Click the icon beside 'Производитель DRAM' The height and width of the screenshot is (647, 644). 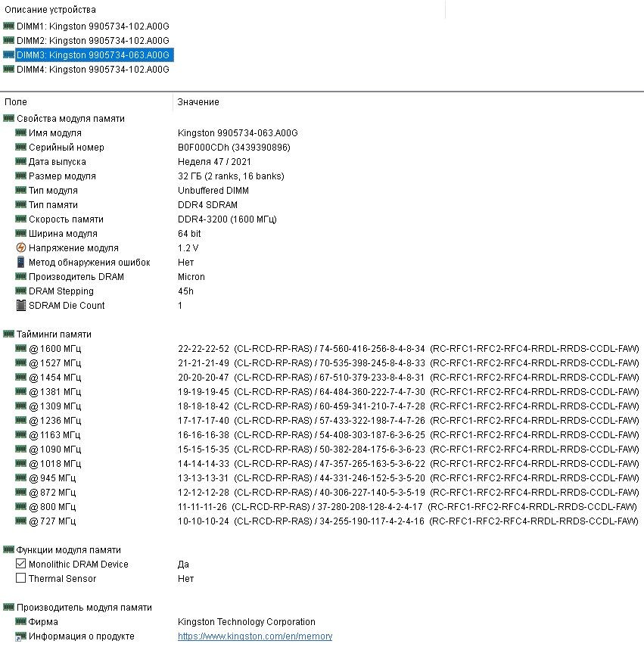[x=20, y=276]
